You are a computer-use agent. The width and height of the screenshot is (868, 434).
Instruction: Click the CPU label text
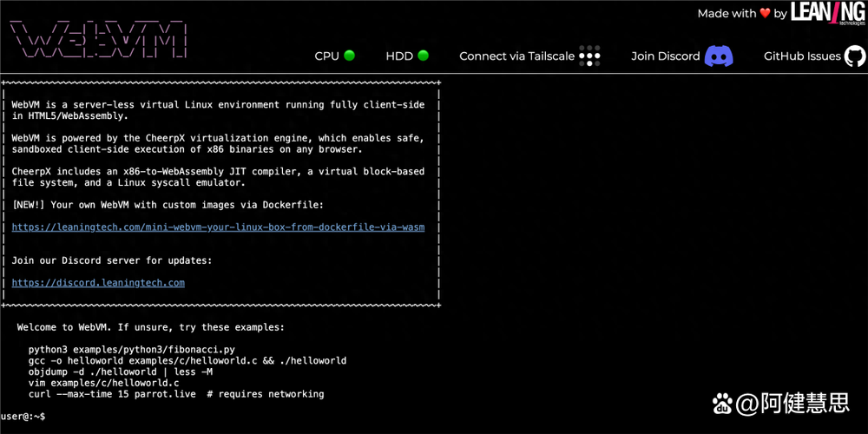coord(326,56)
